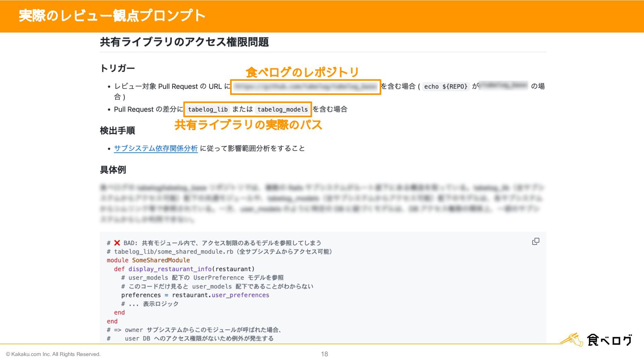
Task: Click user_preferences in the code block
Action: [x=240, y=295]
